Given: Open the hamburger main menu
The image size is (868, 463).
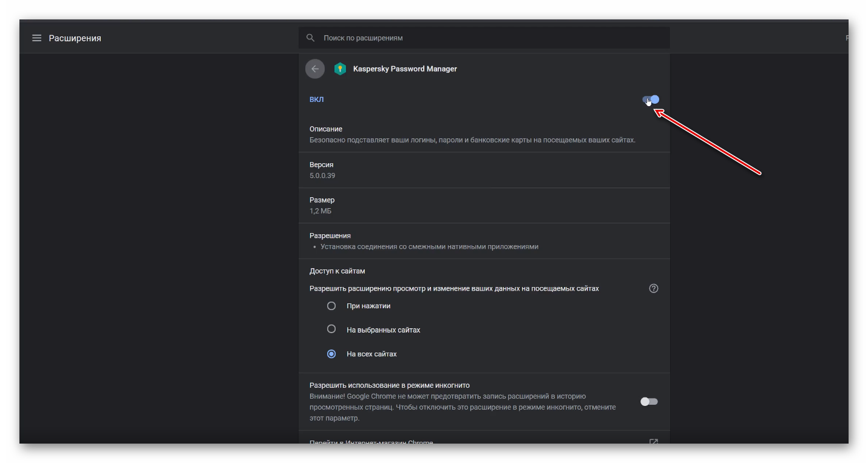Looking at the screenshot, I should click(x=36, y=38).
